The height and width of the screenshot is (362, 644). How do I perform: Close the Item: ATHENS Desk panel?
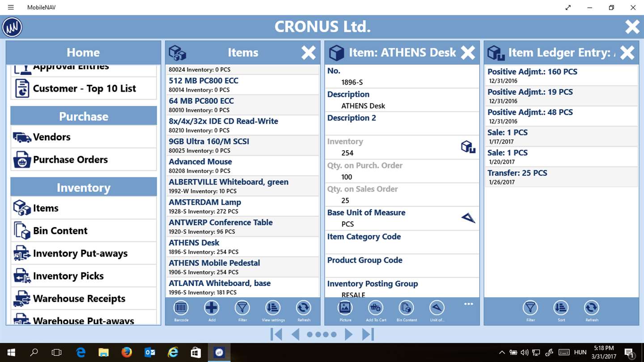tap(468, 53)
